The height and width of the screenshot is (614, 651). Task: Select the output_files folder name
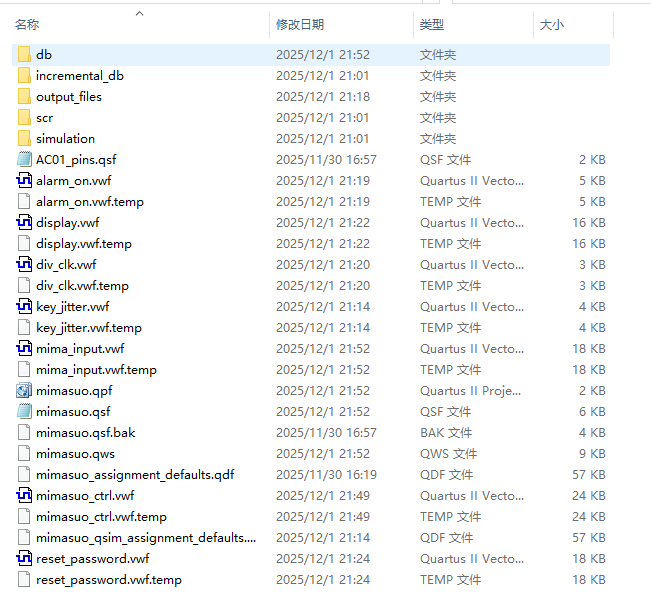pos(69,97)
